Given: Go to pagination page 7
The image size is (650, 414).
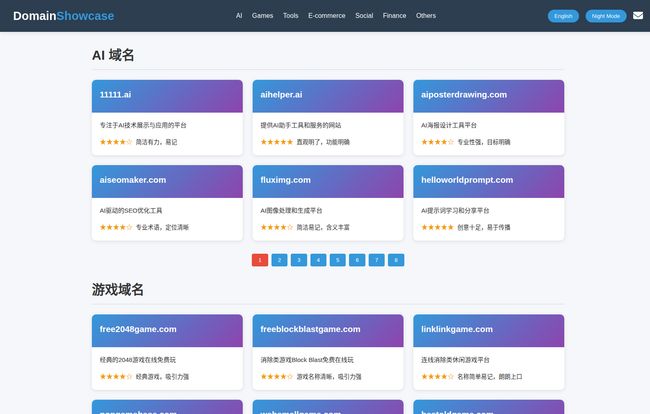Looking at the screenshot, I should [377, 260].
